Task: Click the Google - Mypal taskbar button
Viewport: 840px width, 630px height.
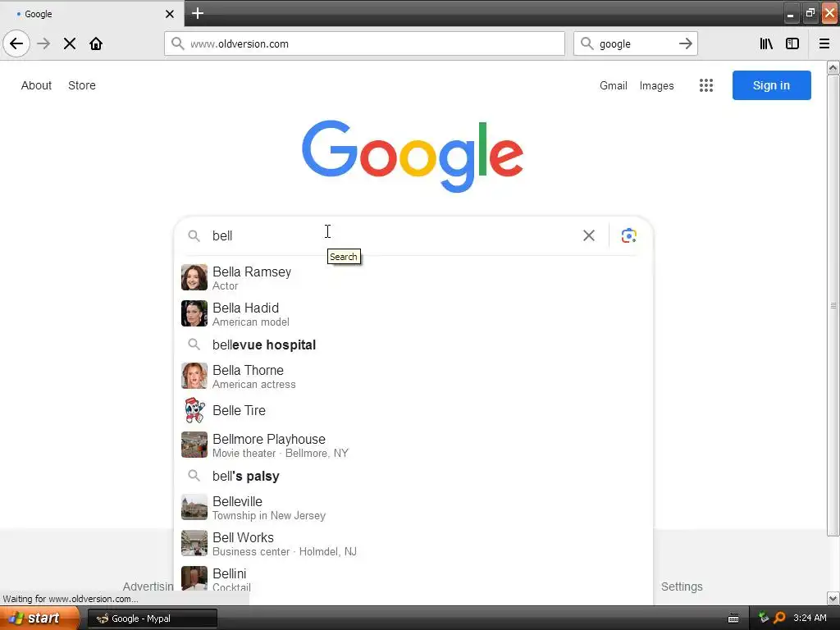Action: click(x=153, y=619)
